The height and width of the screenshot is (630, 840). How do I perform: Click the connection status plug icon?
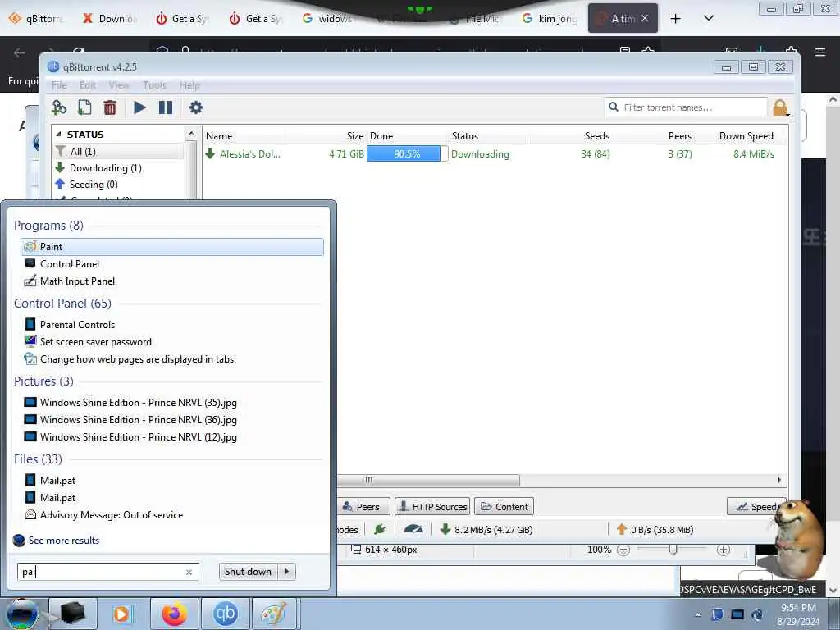click(x=380, y=529)
